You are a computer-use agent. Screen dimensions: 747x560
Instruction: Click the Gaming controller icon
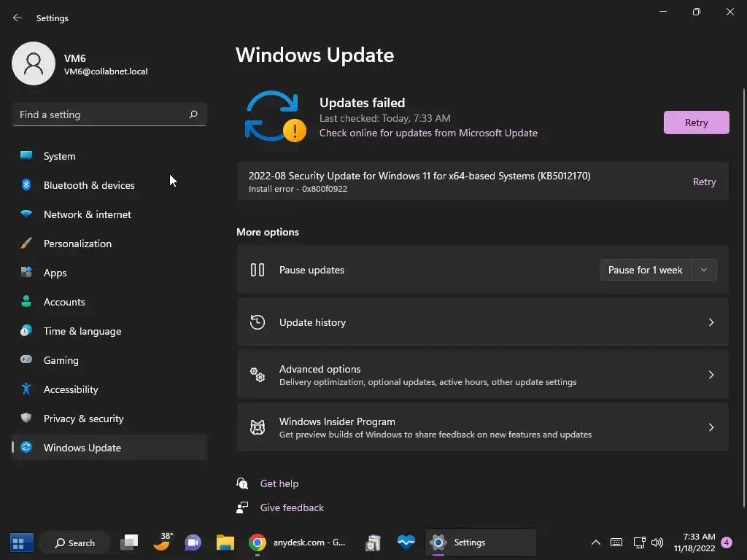(26, 359)
